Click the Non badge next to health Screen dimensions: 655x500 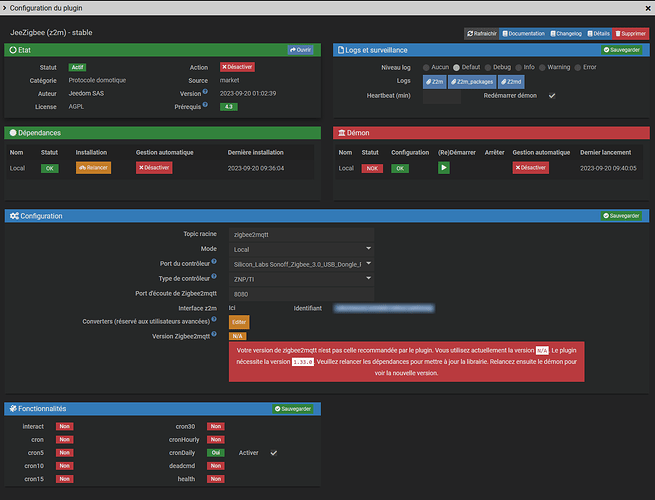click(x=216, y=479)
